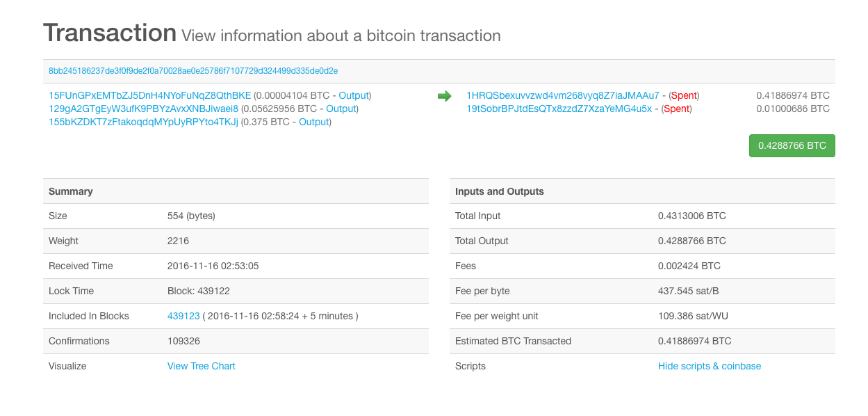
Task: Click Spent link next to 19tSobrBPJtdEsQTx8zzdZ7XzaYeMG4u5x
Action: point(676,109)
